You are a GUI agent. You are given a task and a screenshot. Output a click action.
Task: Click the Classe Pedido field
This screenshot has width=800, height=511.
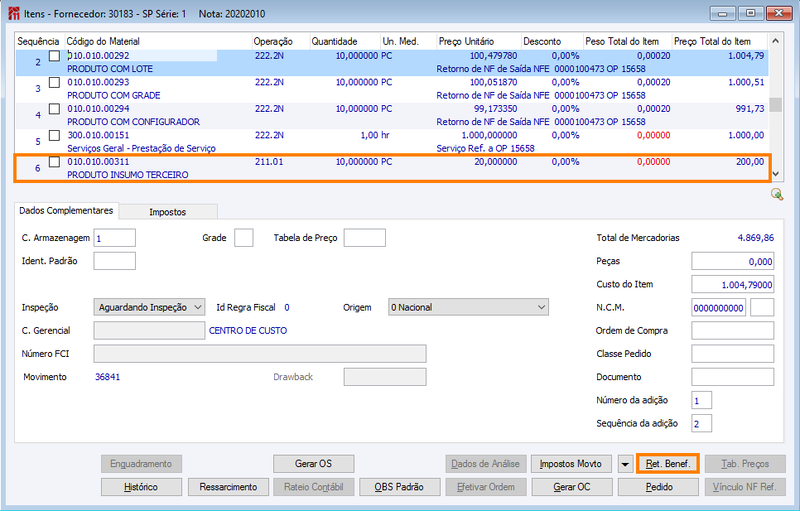[x=733, y=354]
